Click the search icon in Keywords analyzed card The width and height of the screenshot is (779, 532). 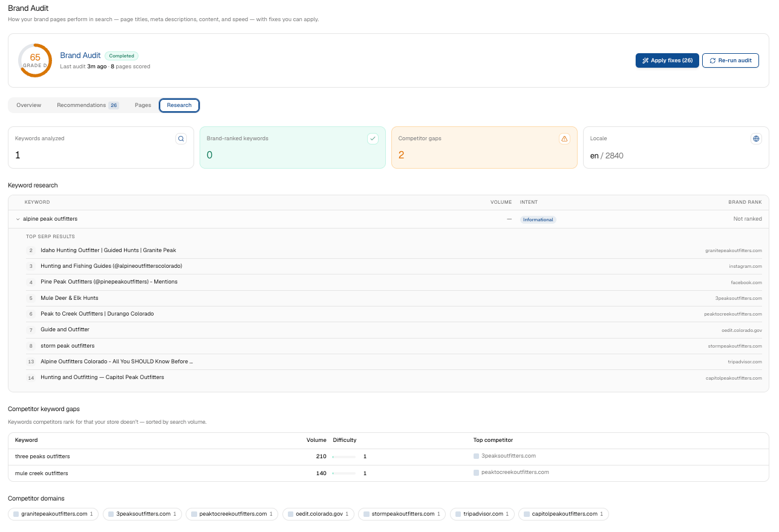click(x=181, y=138)
